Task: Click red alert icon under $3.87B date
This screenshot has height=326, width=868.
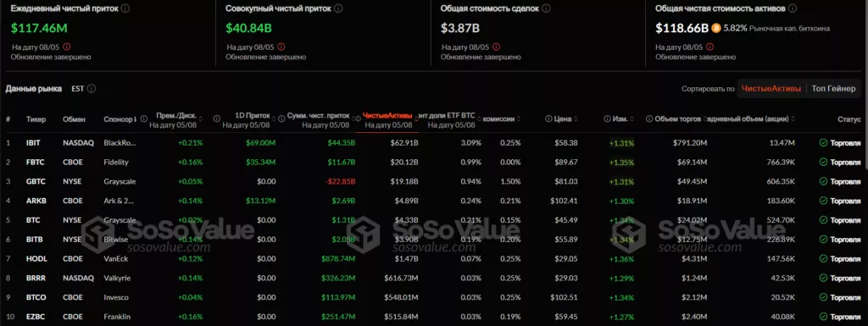Action: click(497, 47)
